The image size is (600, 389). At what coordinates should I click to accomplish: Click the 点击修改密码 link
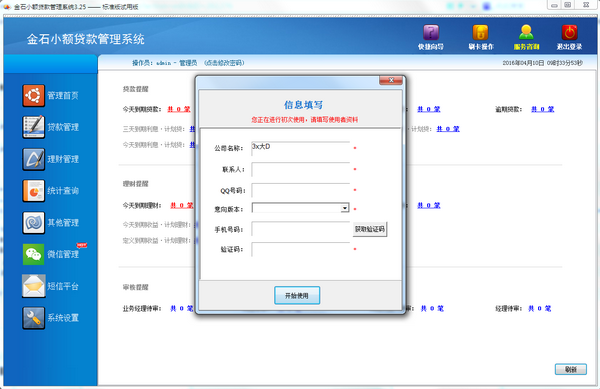(224, 63)
